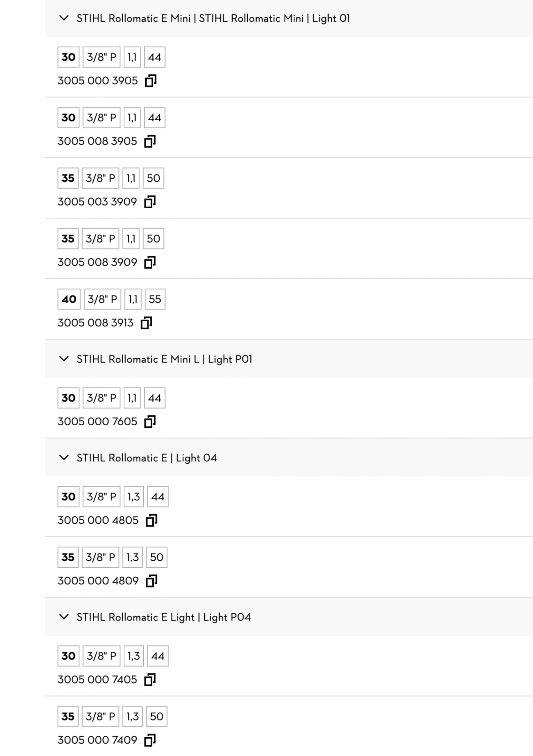Copy part number 3005 000 4809
The image size is (533, 756).
(x=152, y=581)
